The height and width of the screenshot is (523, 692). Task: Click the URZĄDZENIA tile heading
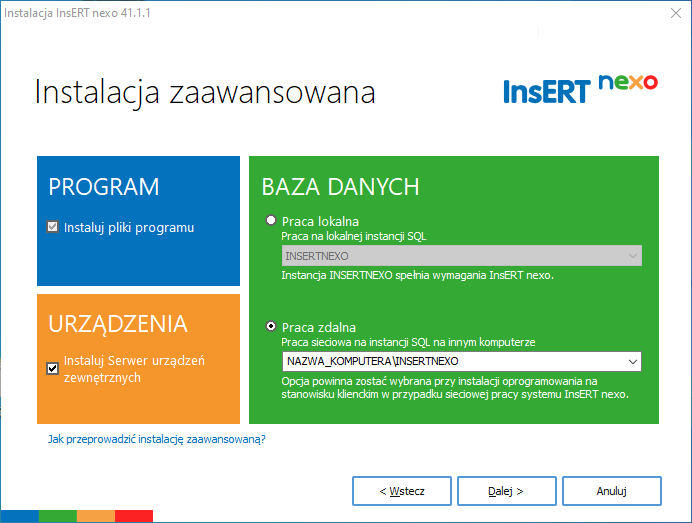coord(118,324)
